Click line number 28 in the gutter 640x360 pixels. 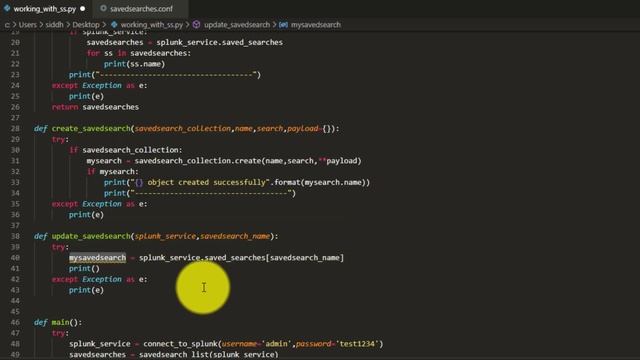[15, 129]
